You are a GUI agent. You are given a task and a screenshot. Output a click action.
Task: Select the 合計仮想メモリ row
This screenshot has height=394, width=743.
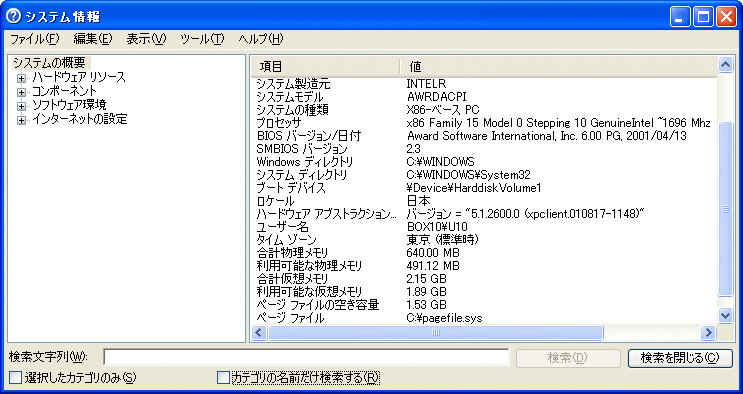click(484, 279)
